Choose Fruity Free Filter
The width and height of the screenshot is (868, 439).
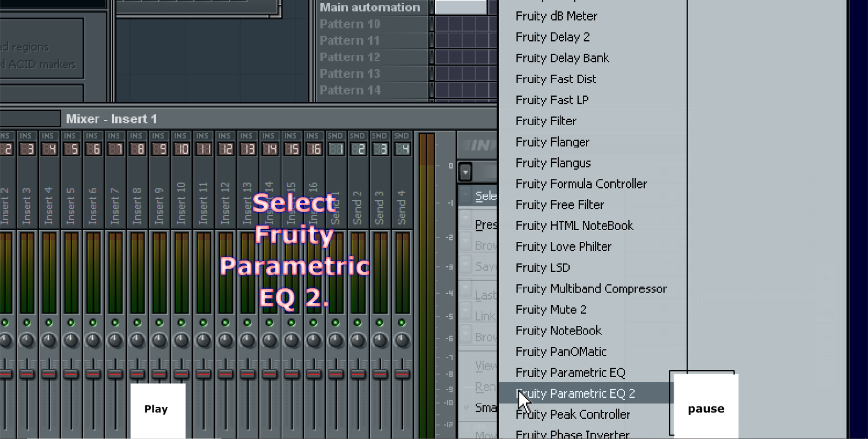click(x=560, y=205)
